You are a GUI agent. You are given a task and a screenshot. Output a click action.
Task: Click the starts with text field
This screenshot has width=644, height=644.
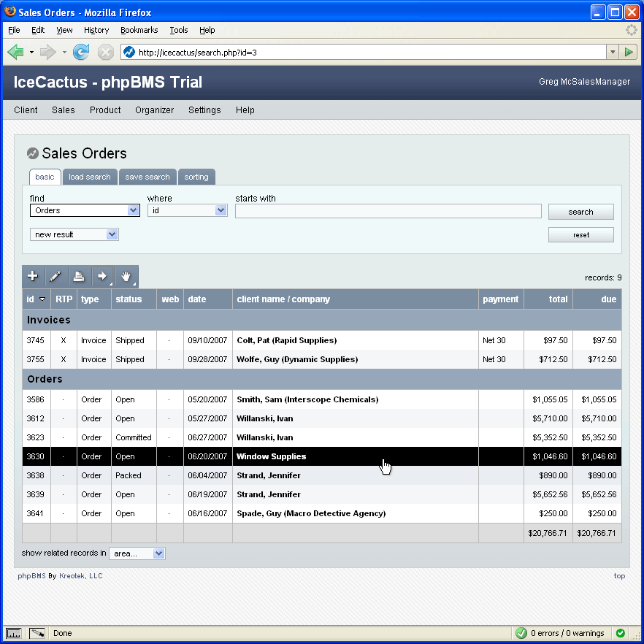[x=388, y=211]
